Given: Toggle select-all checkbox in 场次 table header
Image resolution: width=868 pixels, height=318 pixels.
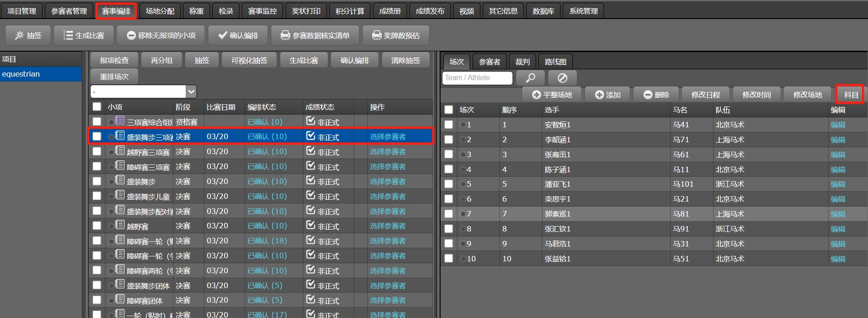Looking at the screenshot, I should tap(449, 110).
